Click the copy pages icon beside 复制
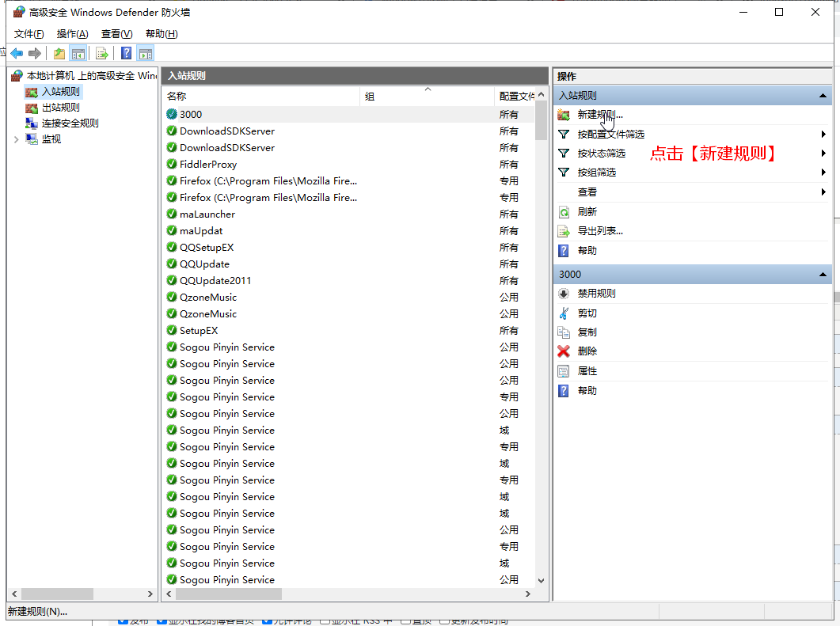Viewport: 840px width, 626px height. click(x=564, y=332)
